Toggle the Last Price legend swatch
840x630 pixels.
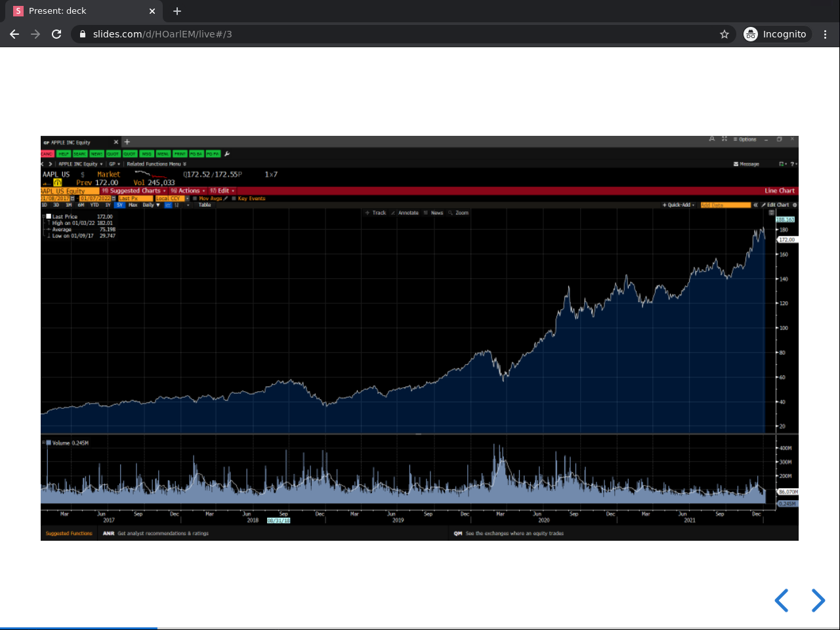click(49, 217)
